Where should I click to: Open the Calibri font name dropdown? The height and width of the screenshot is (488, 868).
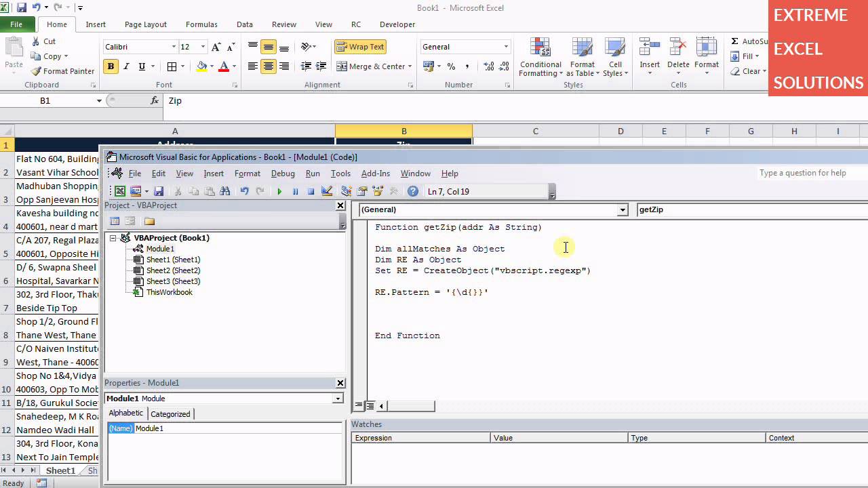click(174, 47)
